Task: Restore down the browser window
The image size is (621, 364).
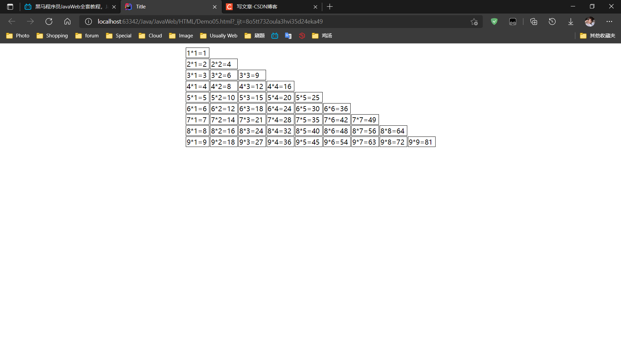Action: coord(592,6)
